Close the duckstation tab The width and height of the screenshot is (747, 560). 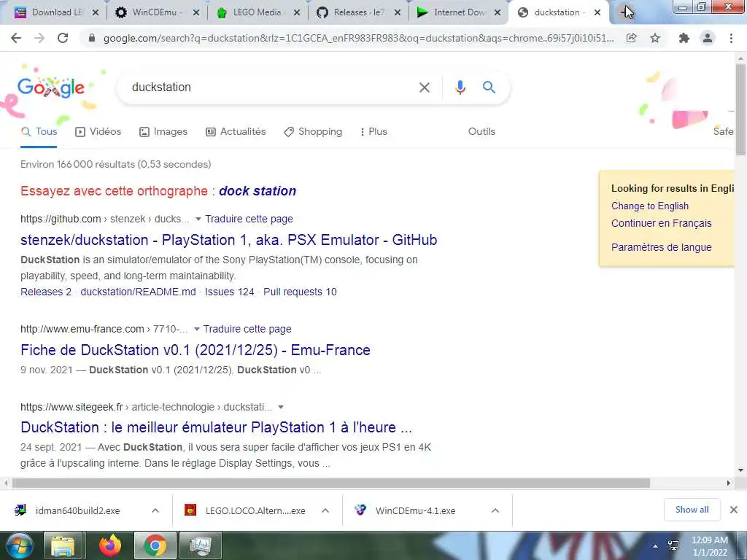[x=597, y=12]
